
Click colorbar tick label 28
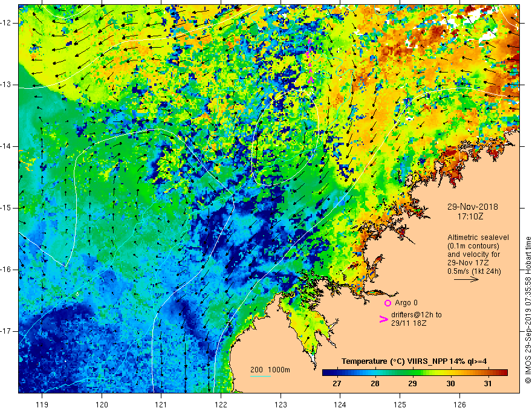click(375, 384)
